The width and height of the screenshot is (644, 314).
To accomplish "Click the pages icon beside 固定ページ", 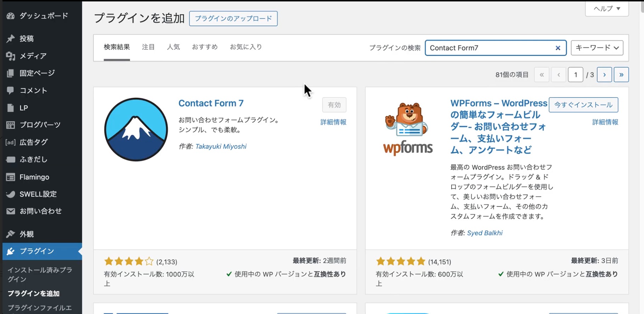I will click(11, 73).
